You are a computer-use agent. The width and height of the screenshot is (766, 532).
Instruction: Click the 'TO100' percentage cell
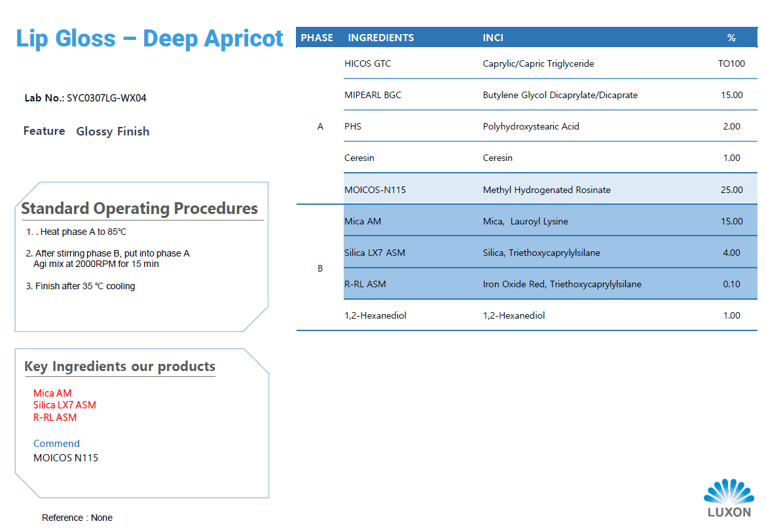pyautogui.click(x=731, y=63)
